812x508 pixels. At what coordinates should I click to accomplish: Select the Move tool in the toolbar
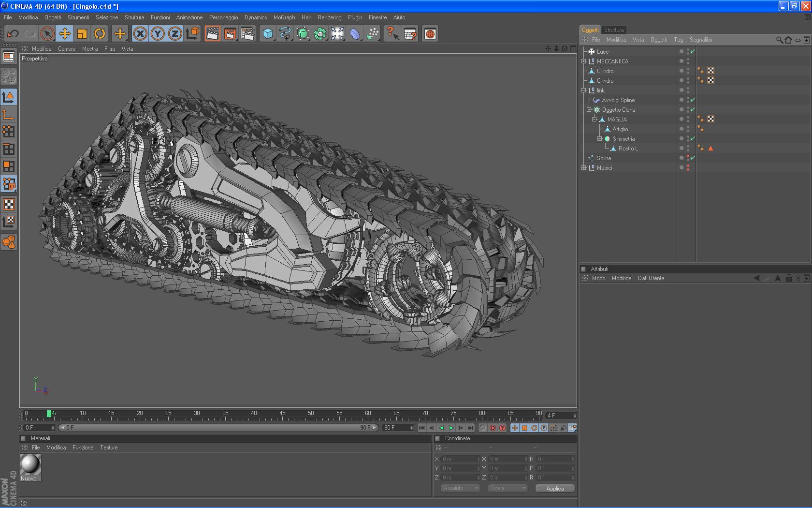pyautogui.click(x=65, y=34)
